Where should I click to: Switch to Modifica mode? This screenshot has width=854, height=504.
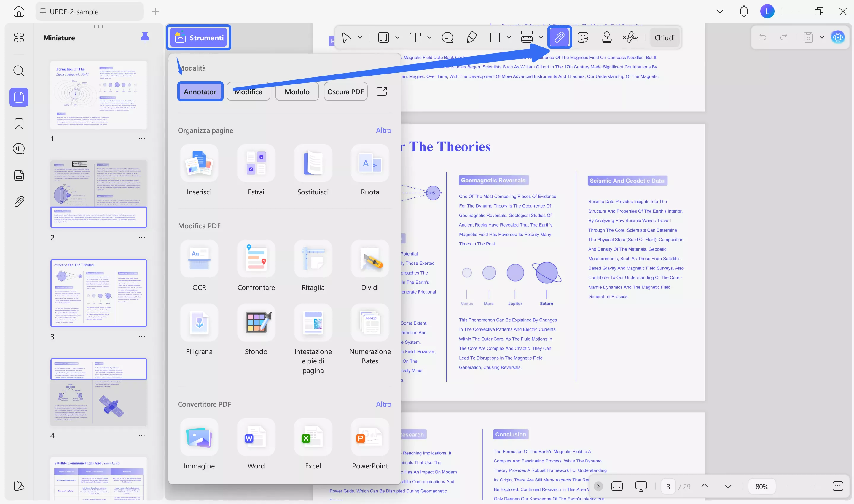[x=248, y=92]
